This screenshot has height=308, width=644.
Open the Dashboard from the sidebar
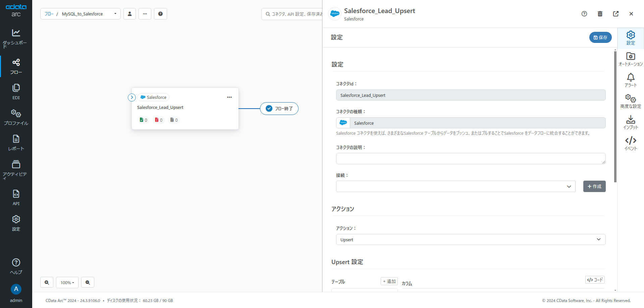[x=16, y=37]
